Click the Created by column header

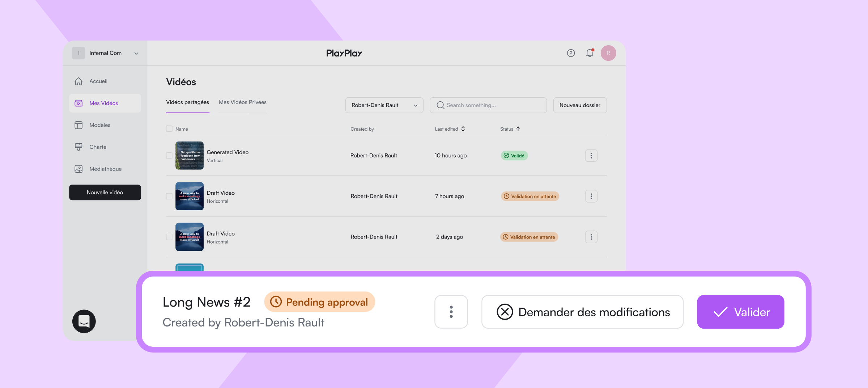(x=362, y=129)
